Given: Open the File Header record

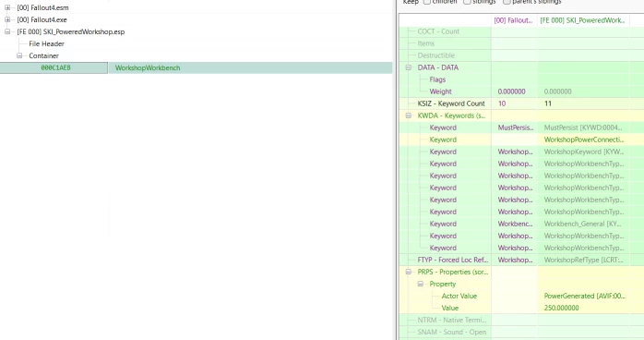Looking at the screenshot, I should (x=46, y=43).
